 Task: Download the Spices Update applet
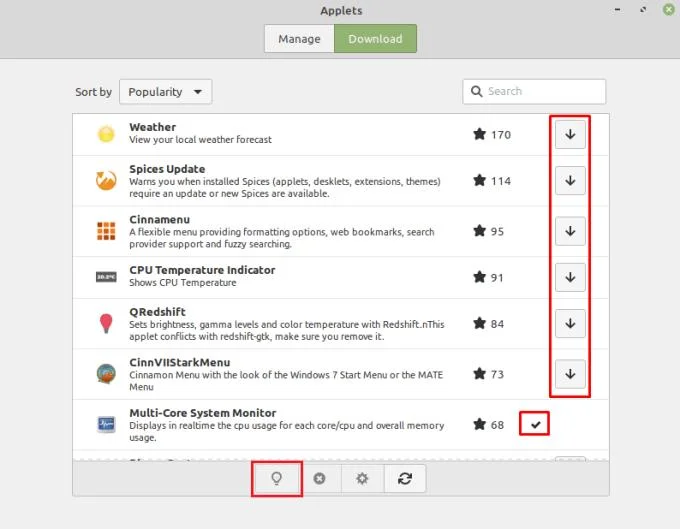pyautogui.click(x=570, y=180)
